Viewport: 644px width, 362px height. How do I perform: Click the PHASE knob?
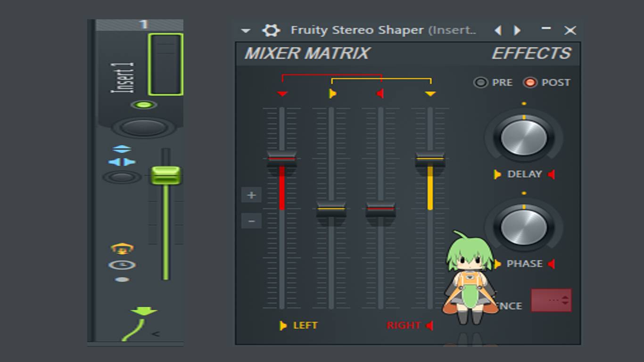[x=524, y=227]
